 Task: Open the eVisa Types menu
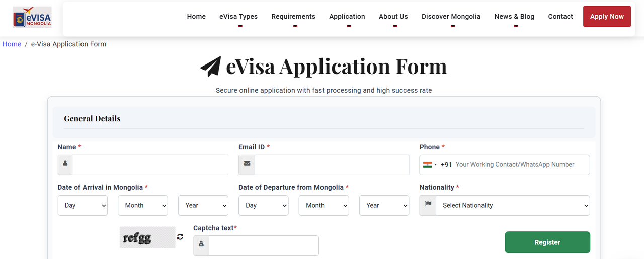(x=238, y=17)
